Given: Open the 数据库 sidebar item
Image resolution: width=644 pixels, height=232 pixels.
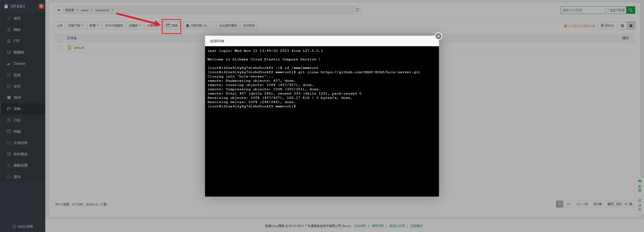Looking at the screenshot, I should [23, 52].
